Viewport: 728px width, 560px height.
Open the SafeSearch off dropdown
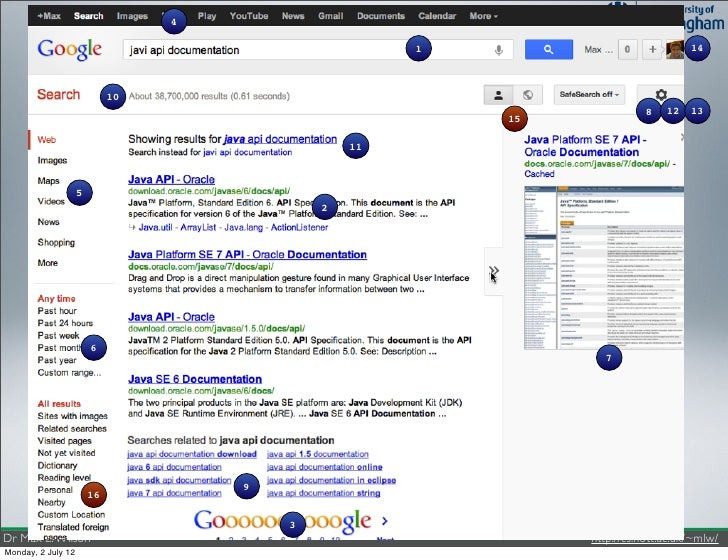point(589,94)
